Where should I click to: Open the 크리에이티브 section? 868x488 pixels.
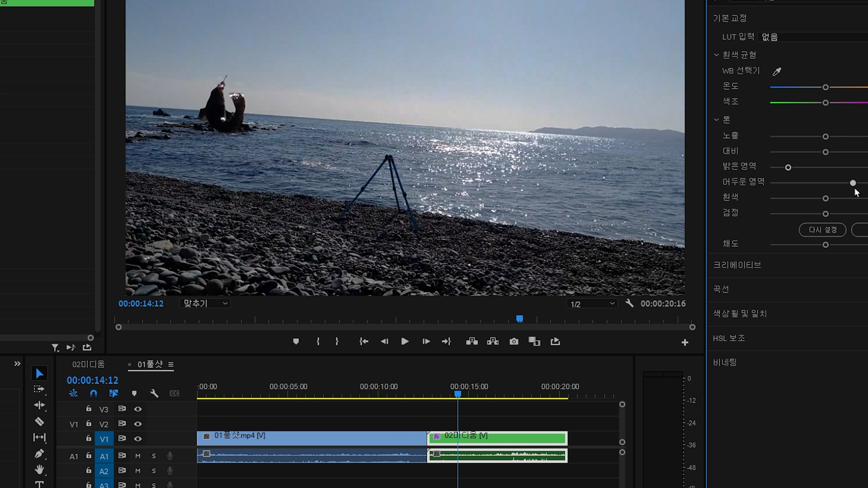click(737, 265)
